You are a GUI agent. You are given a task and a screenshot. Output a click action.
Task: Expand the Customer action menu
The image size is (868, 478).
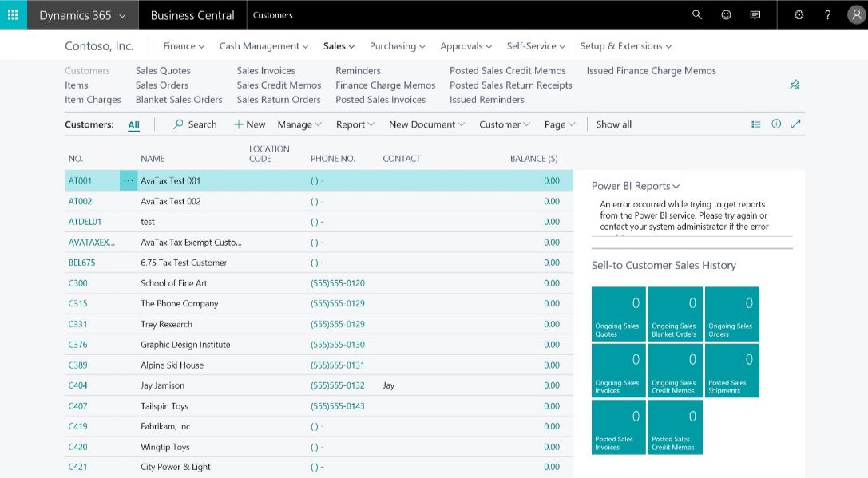pos(505,125)
